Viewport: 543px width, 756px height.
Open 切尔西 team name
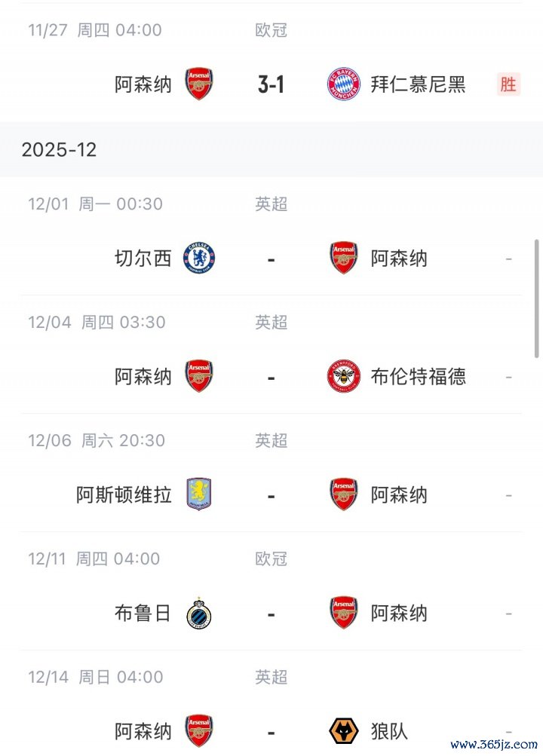tap(143, 259)
